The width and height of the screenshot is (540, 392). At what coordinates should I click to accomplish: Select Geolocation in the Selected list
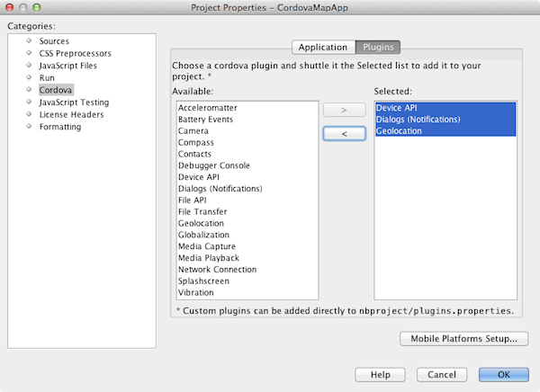tap(400, 131)
